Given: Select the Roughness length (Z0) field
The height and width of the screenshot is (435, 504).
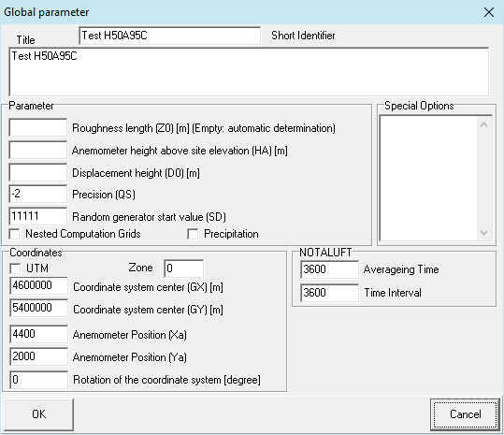Looking at the screenshot, I should 38,127.
